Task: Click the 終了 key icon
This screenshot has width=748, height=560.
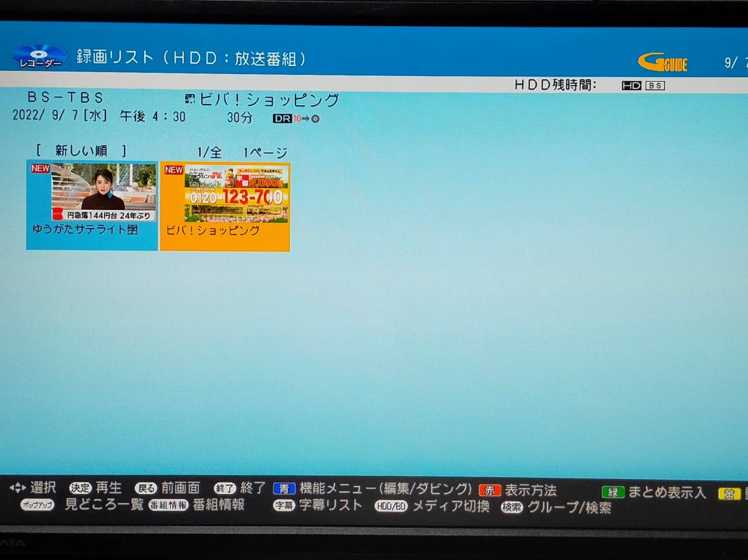Action: [225, 489]
